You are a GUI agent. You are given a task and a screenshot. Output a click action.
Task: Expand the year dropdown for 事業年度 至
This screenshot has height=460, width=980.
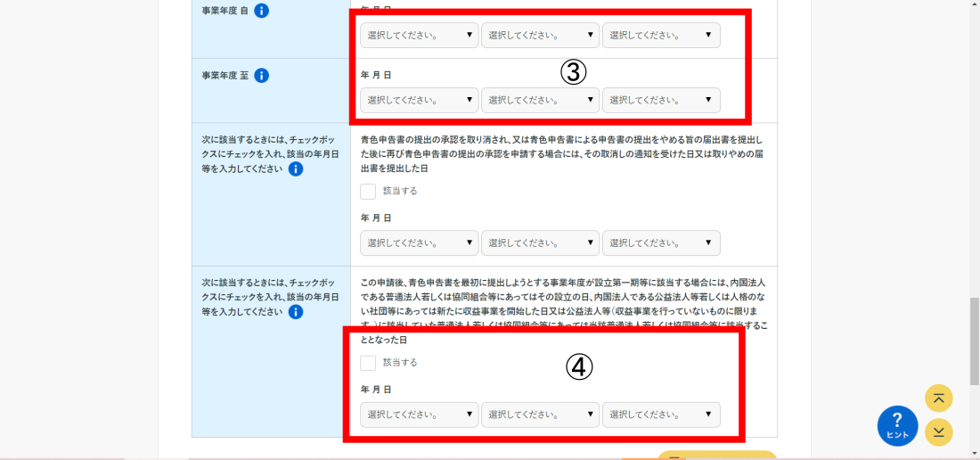click(419, 100)
